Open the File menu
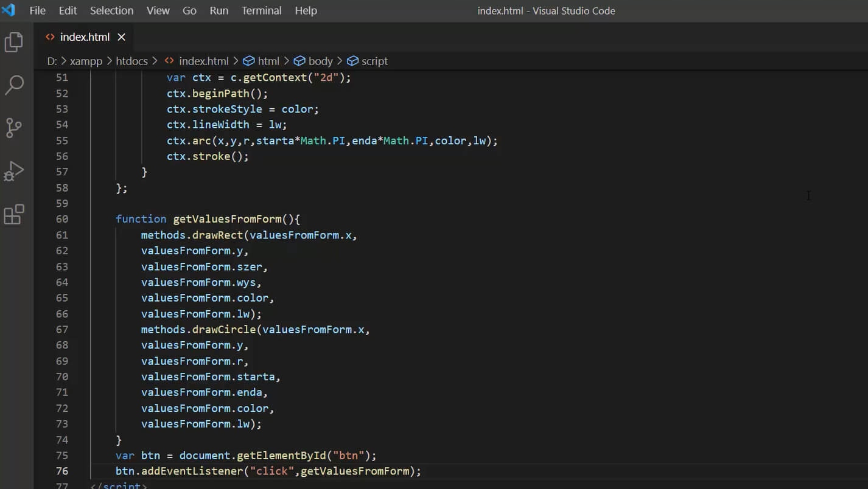The image size is (868, 489). click(37, 10)
